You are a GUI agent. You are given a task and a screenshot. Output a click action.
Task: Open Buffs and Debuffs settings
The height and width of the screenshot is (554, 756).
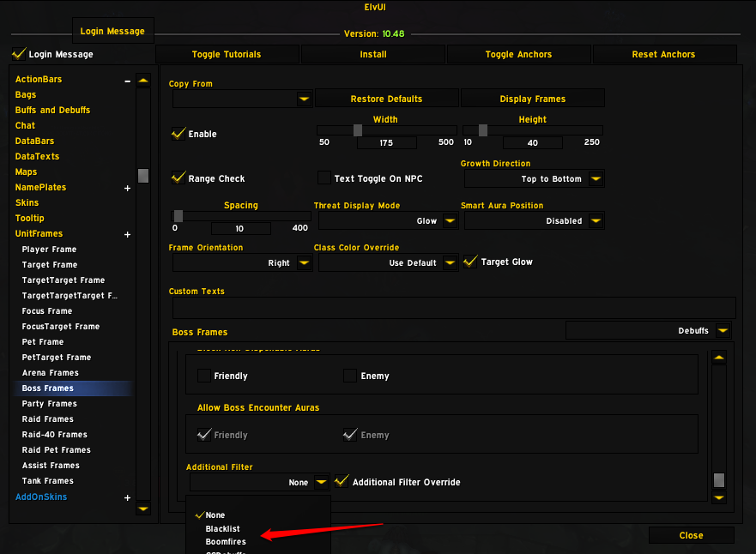[52, 111]
